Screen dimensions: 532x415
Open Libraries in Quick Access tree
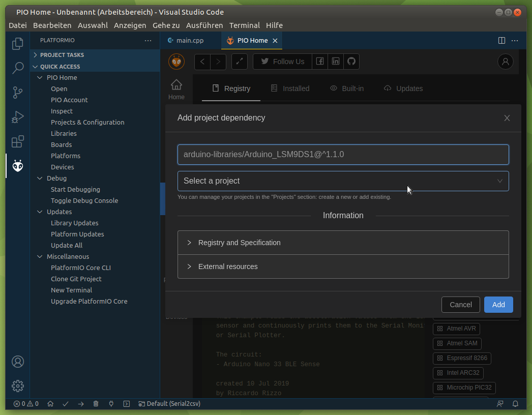coord(64,134)
